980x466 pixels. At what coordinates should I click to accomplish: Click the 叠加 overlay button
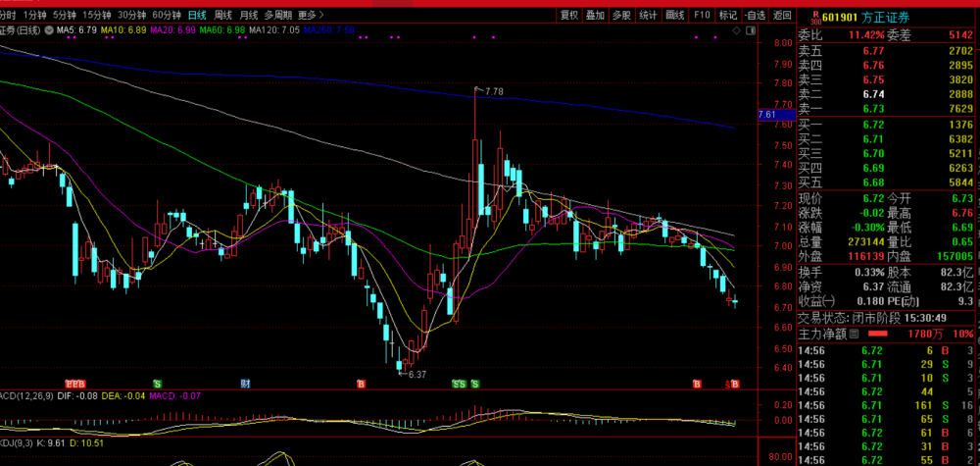(595, 15)
